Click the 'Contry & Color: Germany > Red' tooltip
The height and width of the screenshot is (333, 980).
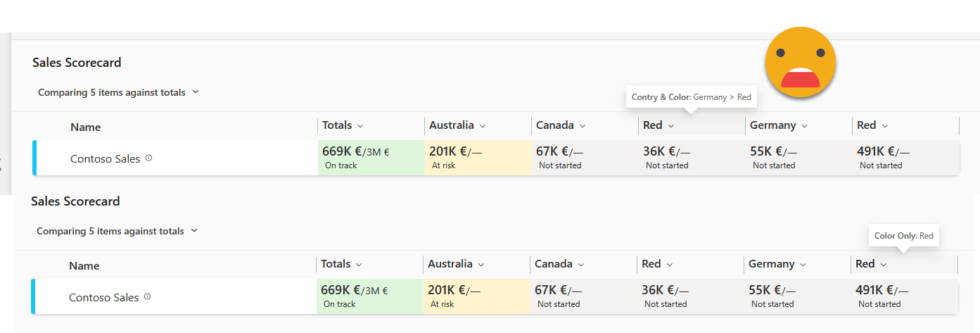(691, 97)
